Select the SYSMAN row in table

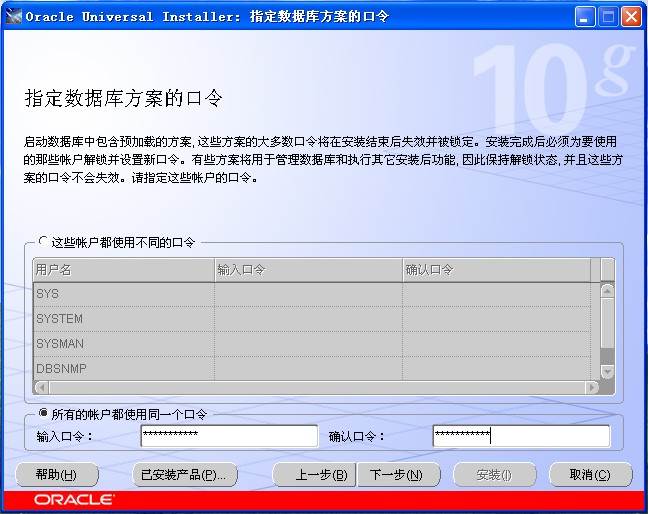(312, 344)
